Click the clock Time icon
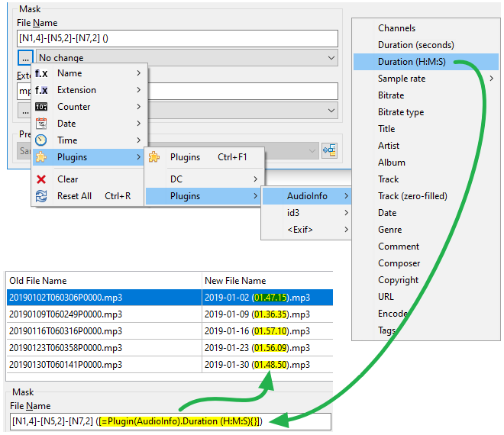This screenshot has height=435, width=504. pos(41,140)
